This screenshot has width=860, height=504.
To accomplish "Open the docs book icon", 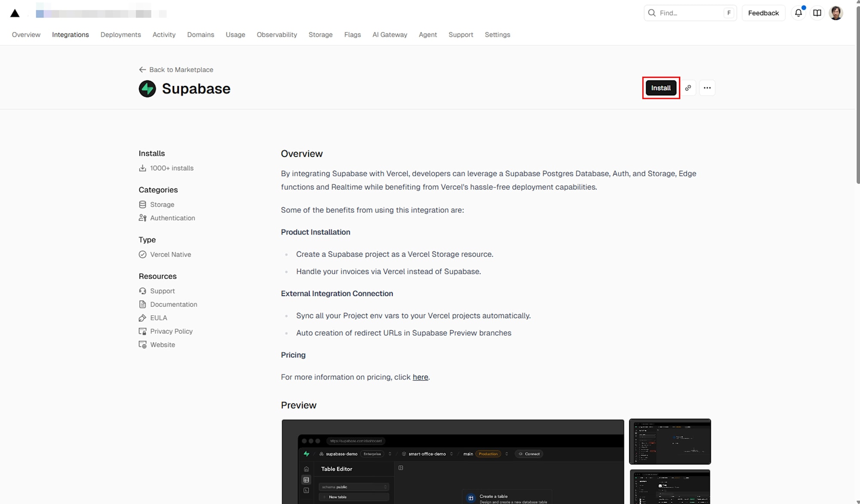I will pyautogui.click(x=817, y=13).
